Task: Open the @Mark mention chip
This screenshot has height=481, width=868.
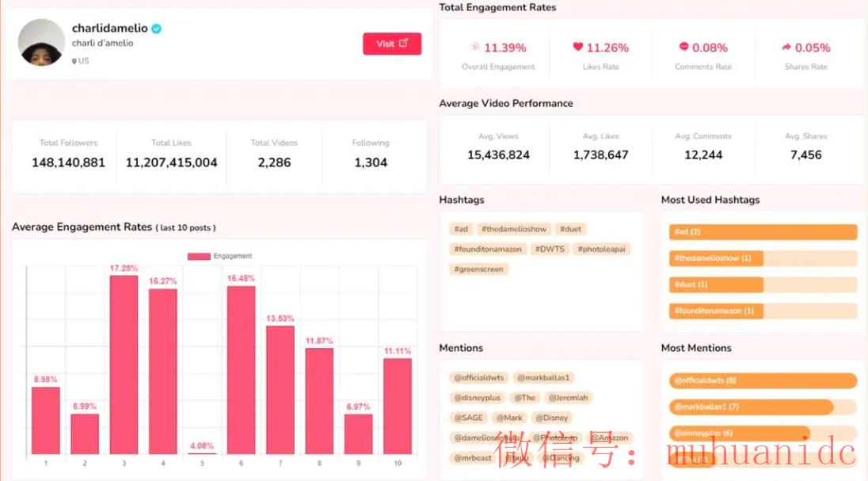Action: [509, 418]
